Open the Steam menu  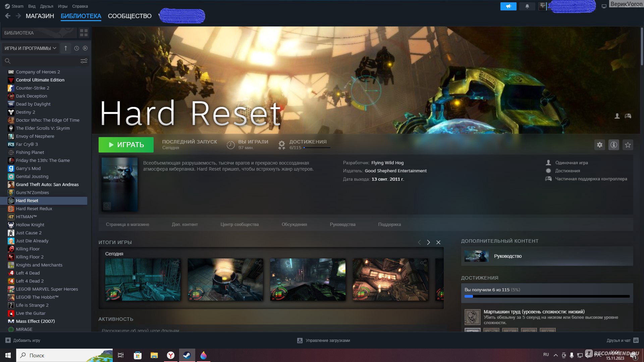pyautogui.click(x=14, y=6)
